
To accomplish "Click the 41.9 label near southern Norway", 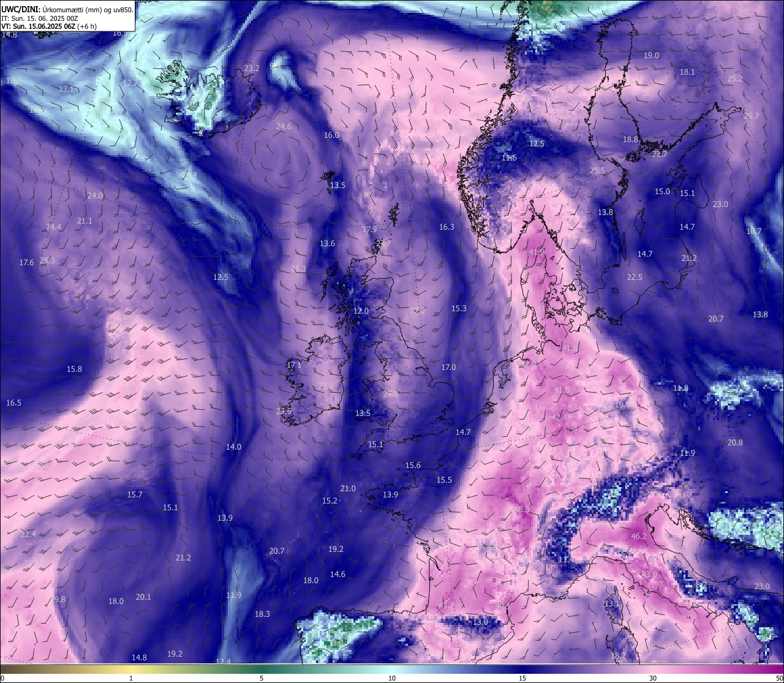I will point(536,251).
